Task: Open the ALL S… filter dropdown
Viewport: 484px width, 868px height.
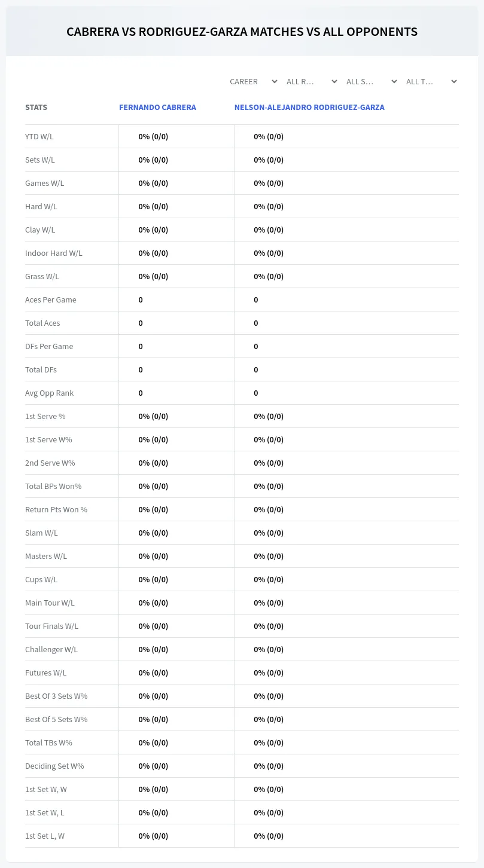Action: 371,81
